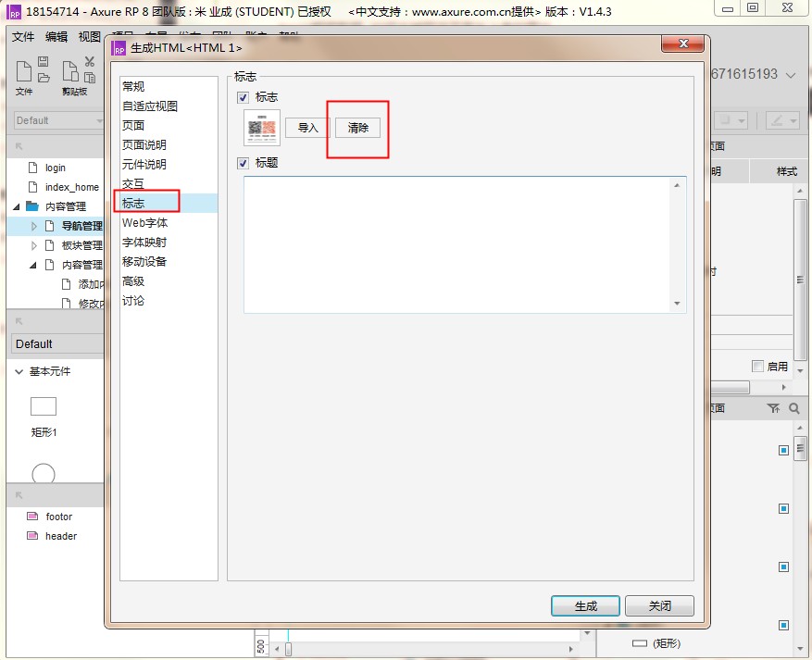Open the 文件 menu

23,37
